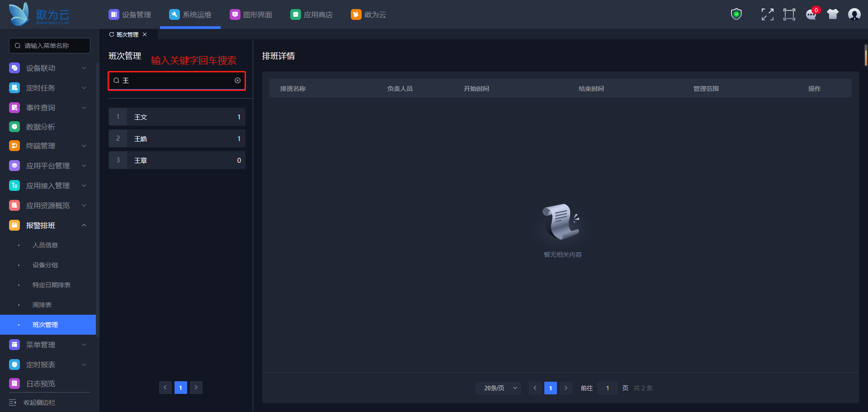Click the 日志预览 sidebar icon
The image size is (868, 412).
(x=14, y=384)
